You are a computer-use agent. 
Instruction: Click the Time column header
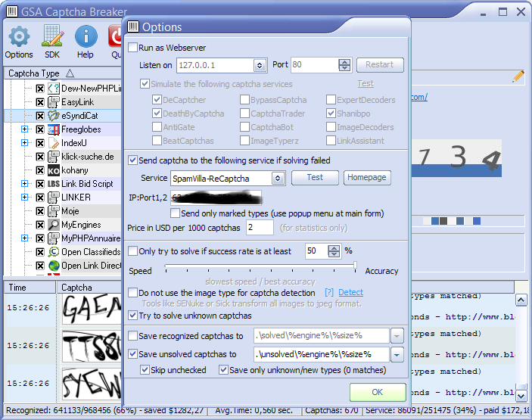coord(17,288)
